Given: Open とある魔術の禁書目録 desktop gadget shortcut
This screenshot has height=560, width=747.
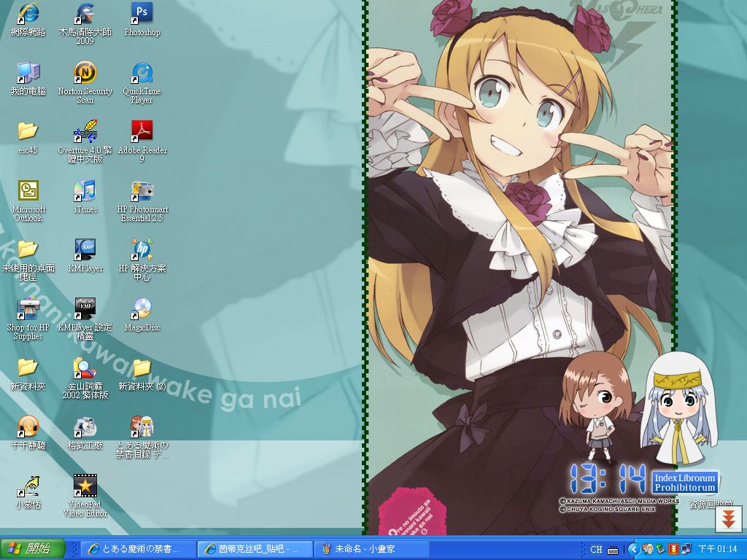Looking at the screenshot, I should 142,437.
